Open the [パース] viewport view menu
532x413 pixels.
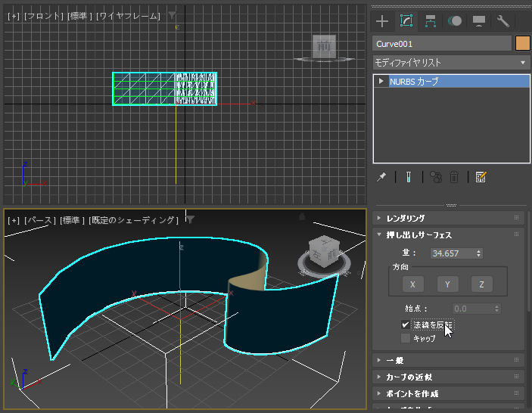[x=39, y=220]
